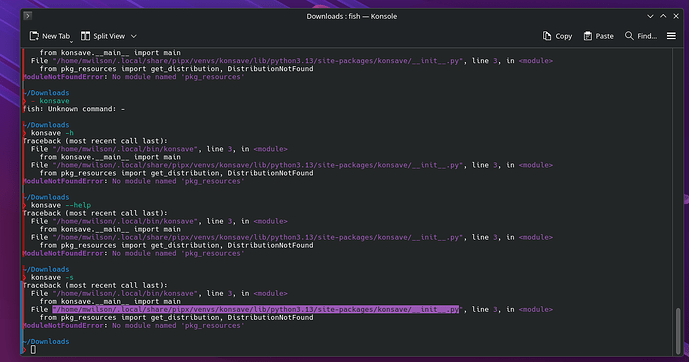
Task: Open the New Tab profile dropdown arrow
Action: pos(71,42)
